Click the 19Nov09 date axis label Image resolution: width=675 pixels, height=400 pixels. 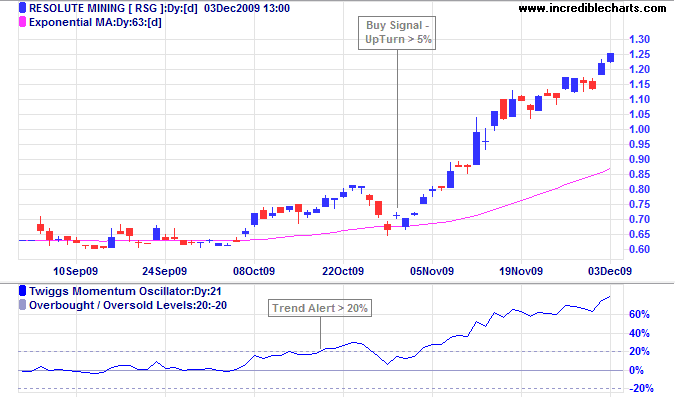pos(521,271)
